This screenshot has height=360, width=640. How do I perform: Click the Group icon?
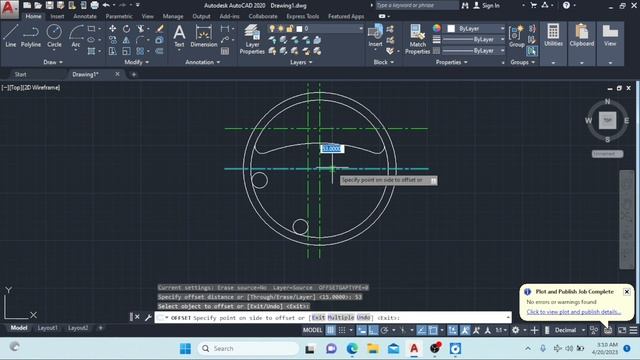[517, 36]
